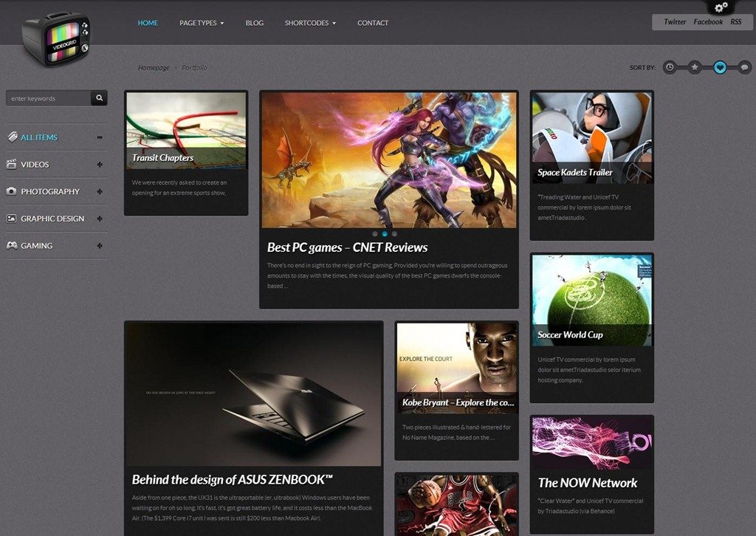Sort by rating using star icon
The height and width of the screenshot is (536, 756).
pos(694,67)
